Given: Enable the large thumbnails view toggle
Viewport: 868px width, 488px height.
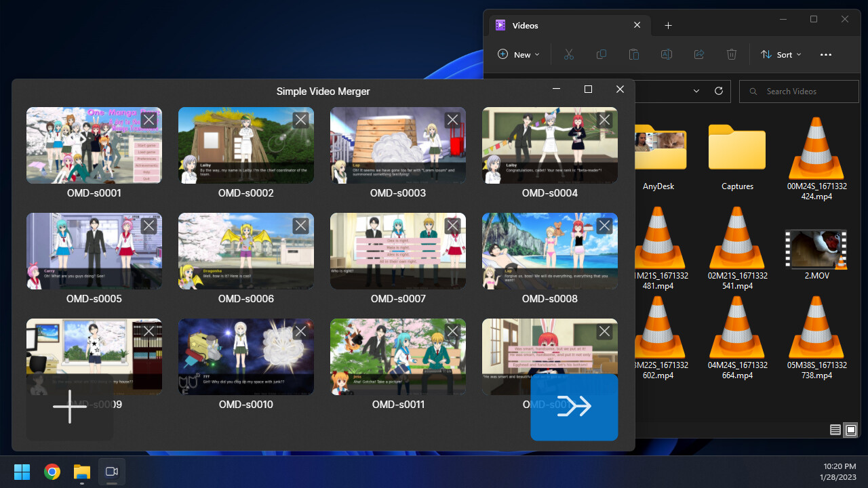Looking at the screenshot, I should tap(851, 430).
